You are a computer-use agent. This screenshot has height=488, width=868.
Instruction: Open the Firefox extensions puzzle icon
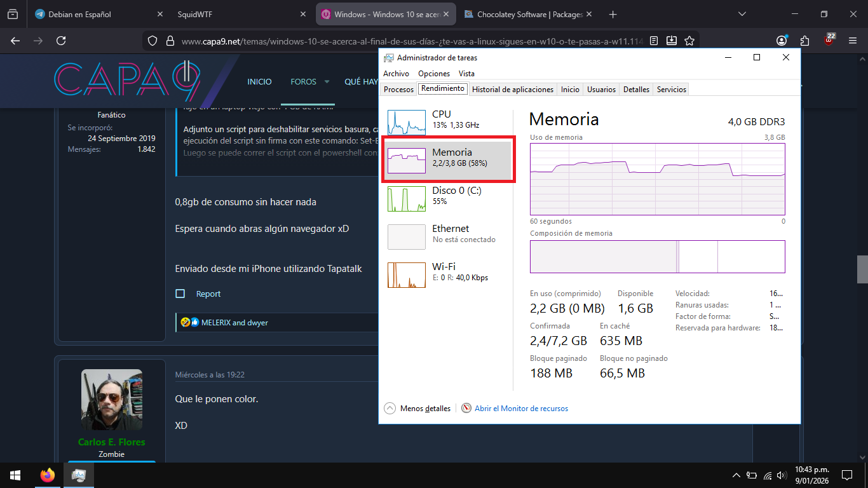coord(805,41)
